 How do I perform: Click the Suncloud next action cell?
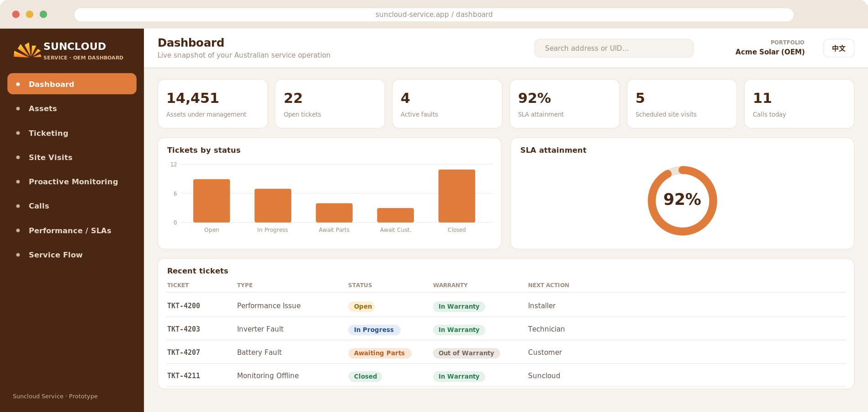[544, 375]
